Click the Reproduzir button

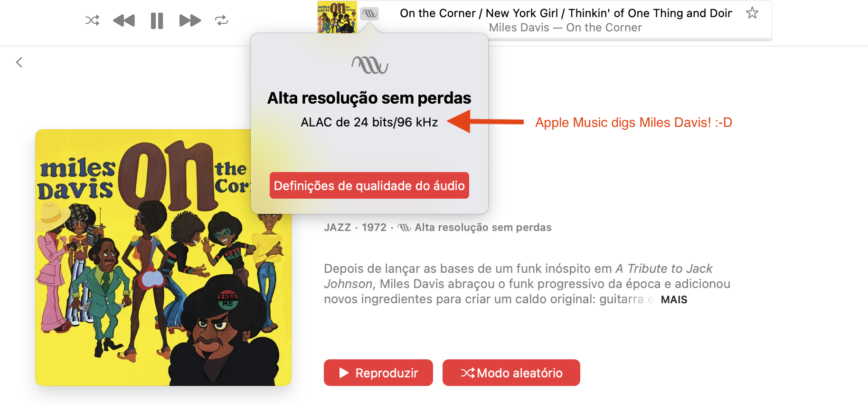378,373
